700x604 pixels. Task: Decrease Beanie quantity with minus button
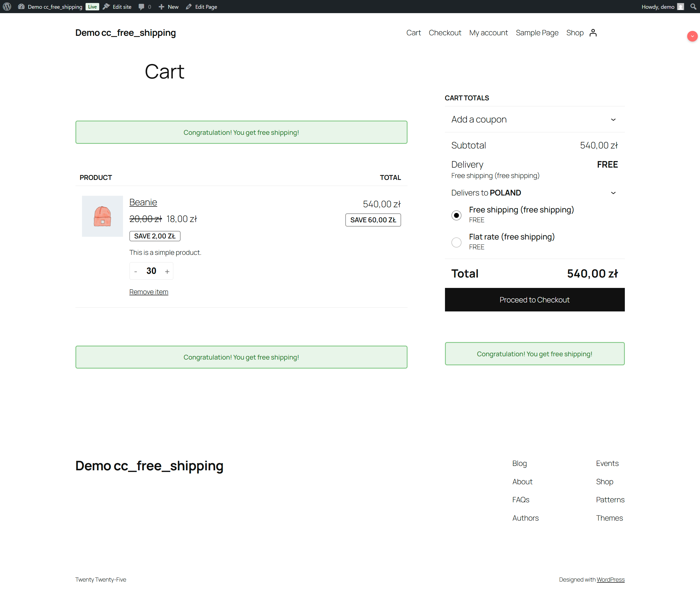click(136, 272)
